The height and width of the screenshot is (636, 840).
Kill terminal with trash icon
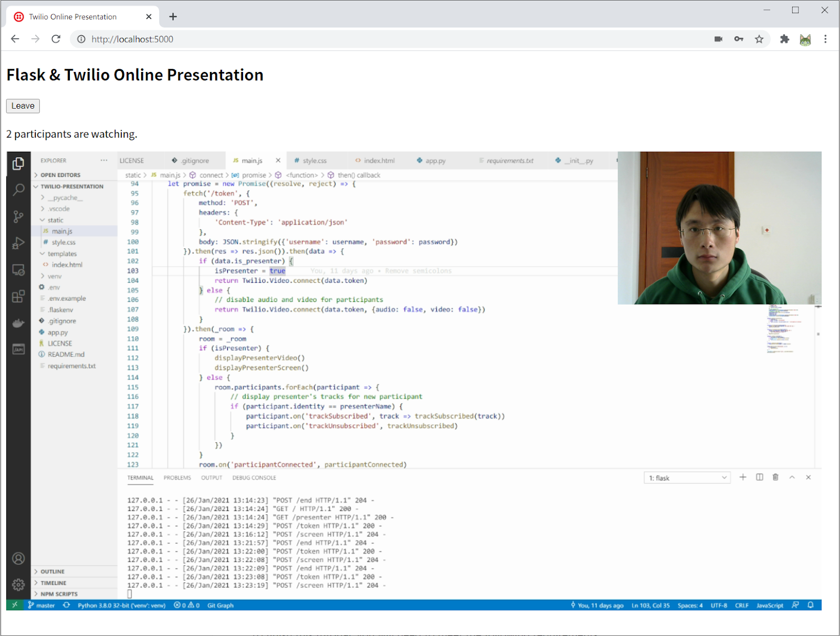tap(775, 477)
